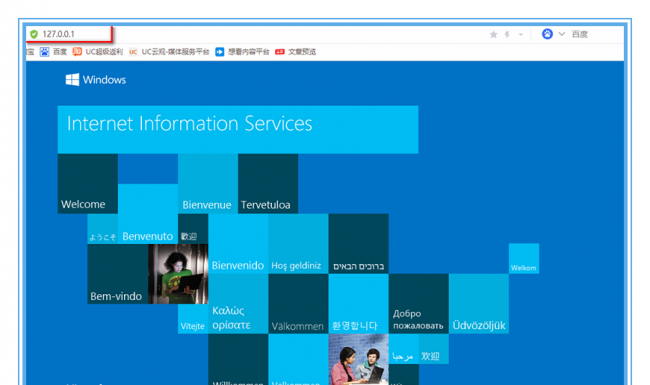Click the Bienvenido tile
The image size is (650, 385).
coord(238,244)
